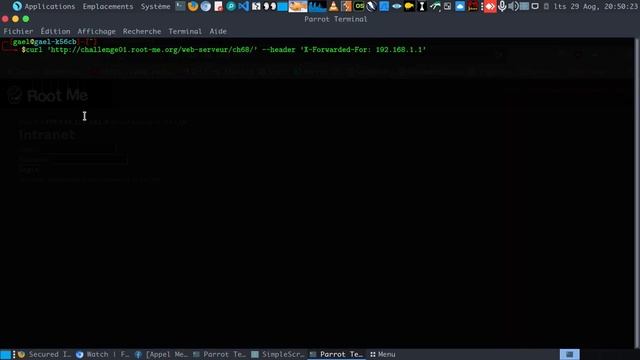This screenshot has width=640, height=360.
Task: Open the Menu taskbar entry
Action: (382, 354)
